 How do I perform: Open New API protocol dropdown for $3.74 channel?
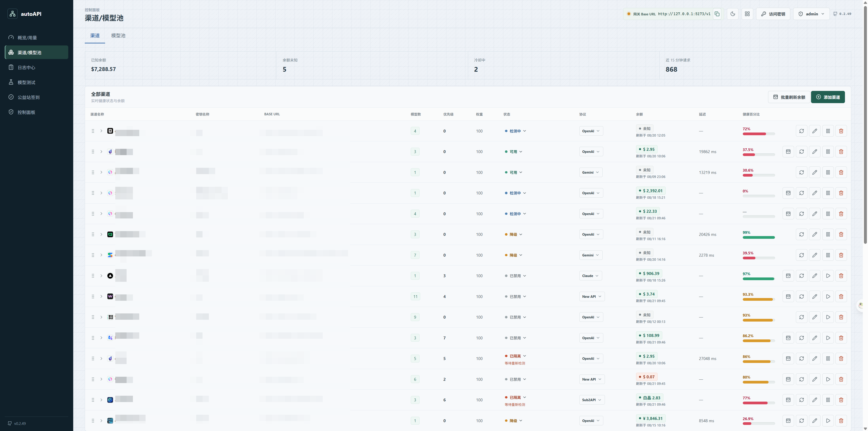coord(592,296)
